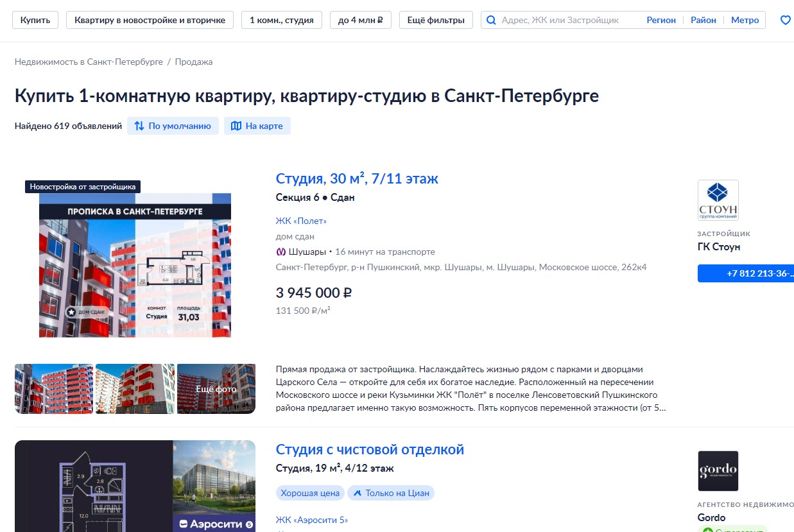Select the Регион search option

(661, 20)
